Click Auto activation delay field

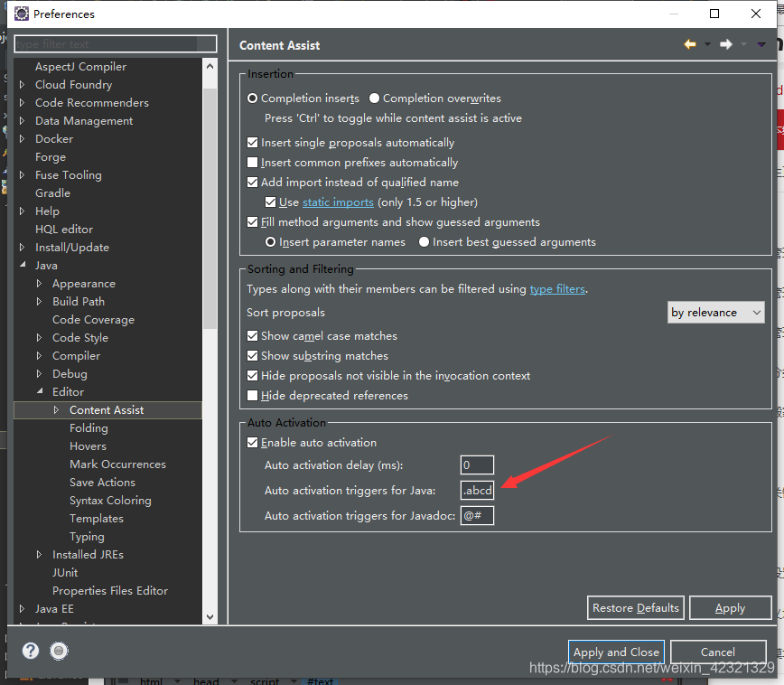(x=477, y=464)
